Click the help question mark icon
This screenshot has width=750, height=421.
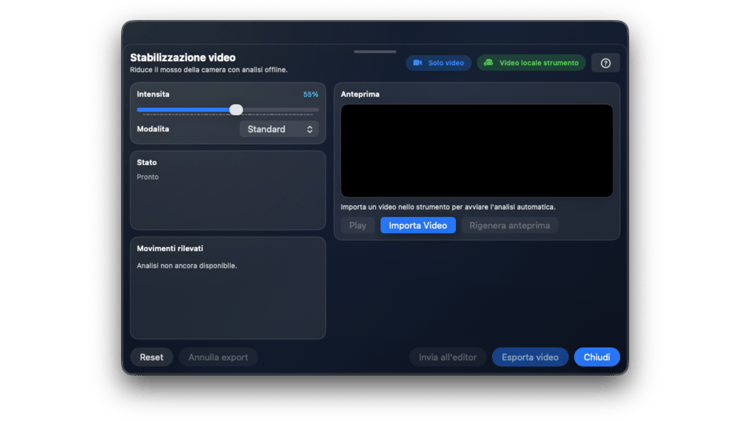pyautogui.click(x=606, y=63)
